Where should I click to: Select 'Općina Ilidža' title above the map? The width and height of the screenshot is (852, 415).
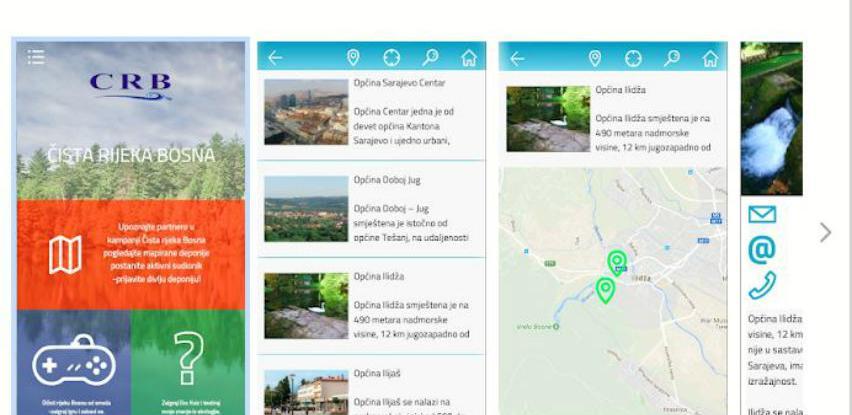tap(621, 90)
